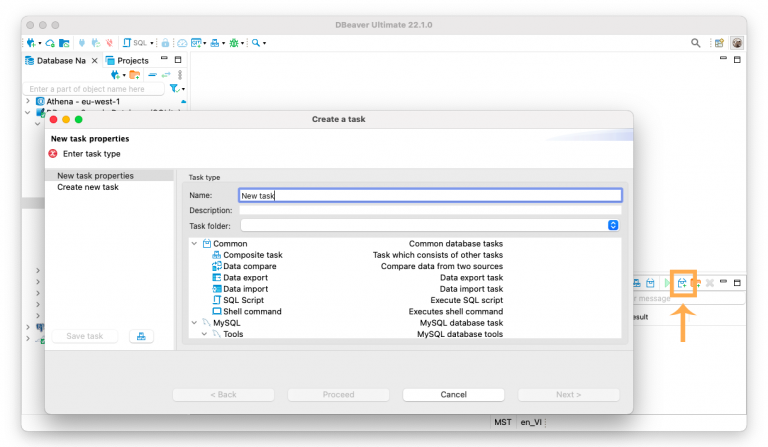Expand the Athena - eu-west-1 connection

point(28,102)
